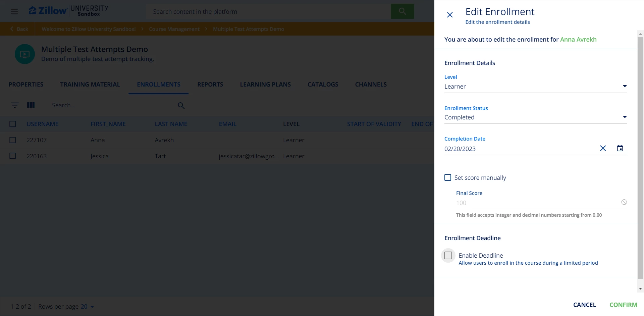
Task: Open the enrollment filter icon
Action: pyautogui.click(x=14, y=105)
